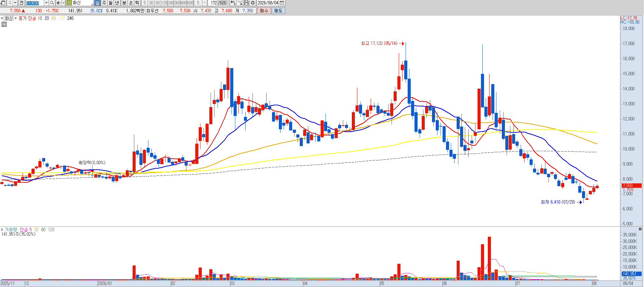Expand the 주 market type dropdown arrow
This screenshot has height=287, width=644.
(15, 3)
